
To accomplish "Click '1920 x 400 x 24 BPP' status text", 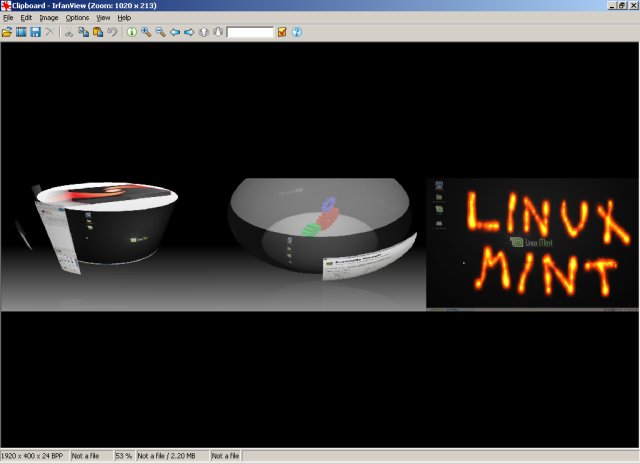I will tap(32, 456).
